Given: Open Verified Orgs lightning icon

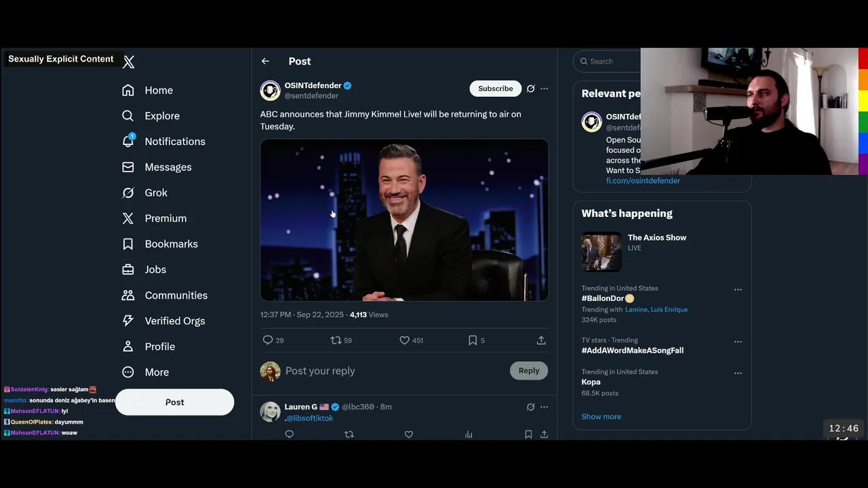Looking at the screenshot, I should [x=127, y=321].
